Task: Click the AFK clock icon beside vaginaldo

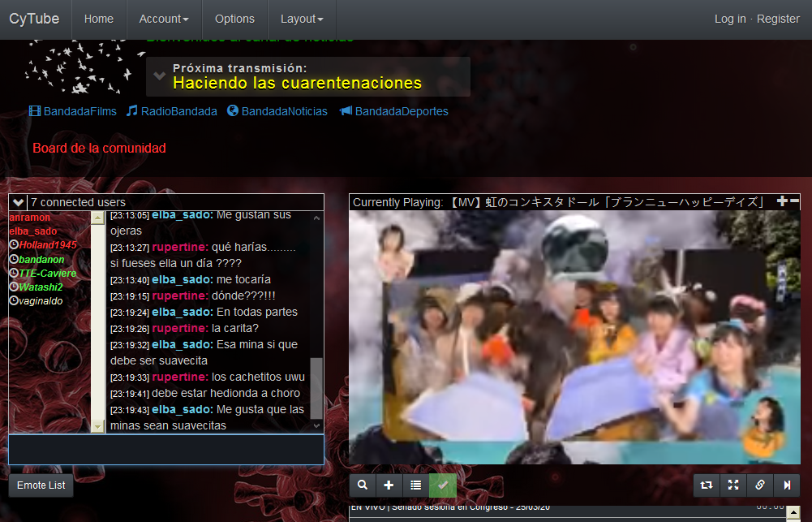Action: (14, 300)
